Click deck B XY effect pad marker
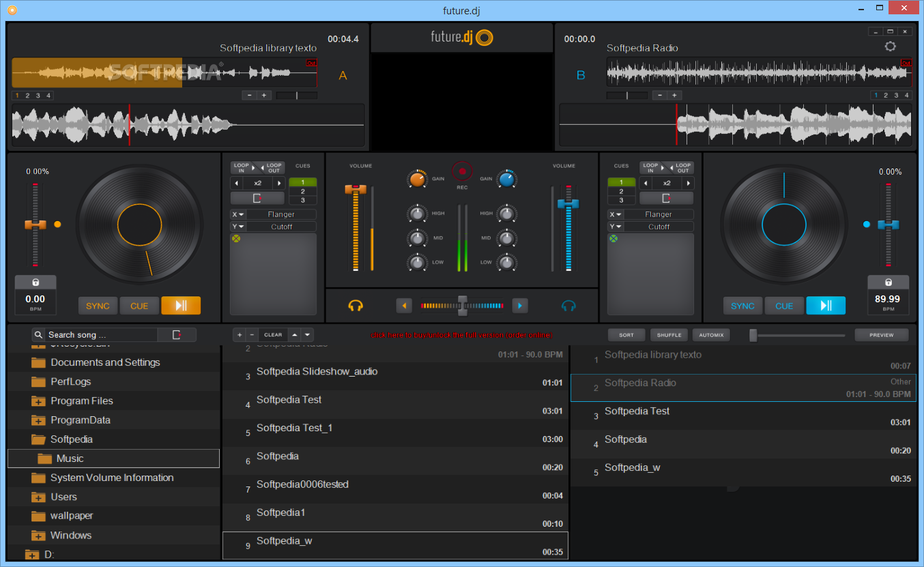This screenshot has width=924, height=567. tap(613, 239)
